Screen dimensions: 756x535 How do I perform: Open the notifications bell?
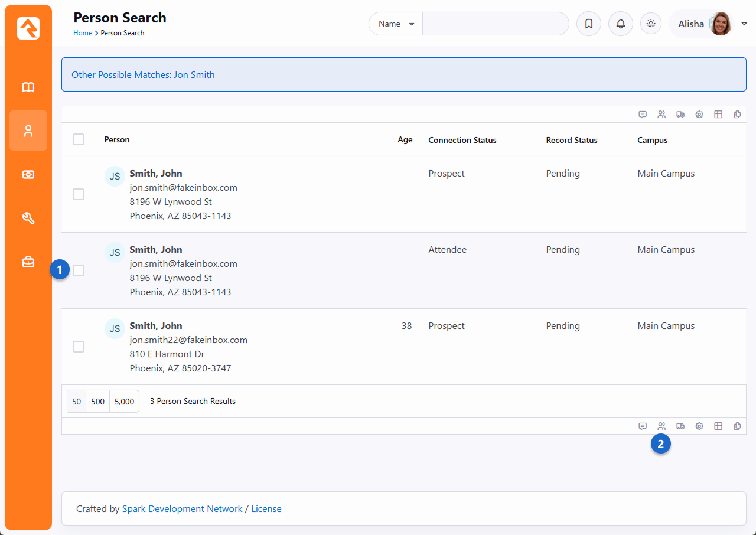click(x=621, y=24)
